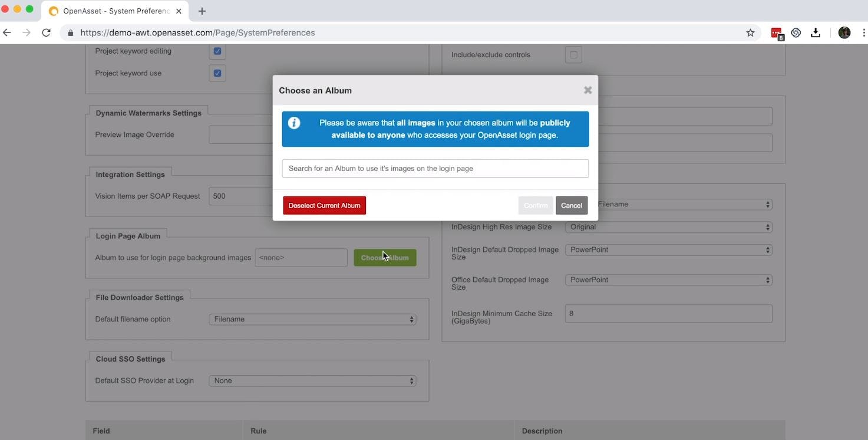Viewport: 868px width, 440px height.
Task: Select the OpenAsset System Preferences tab
Action: point(116,11)
